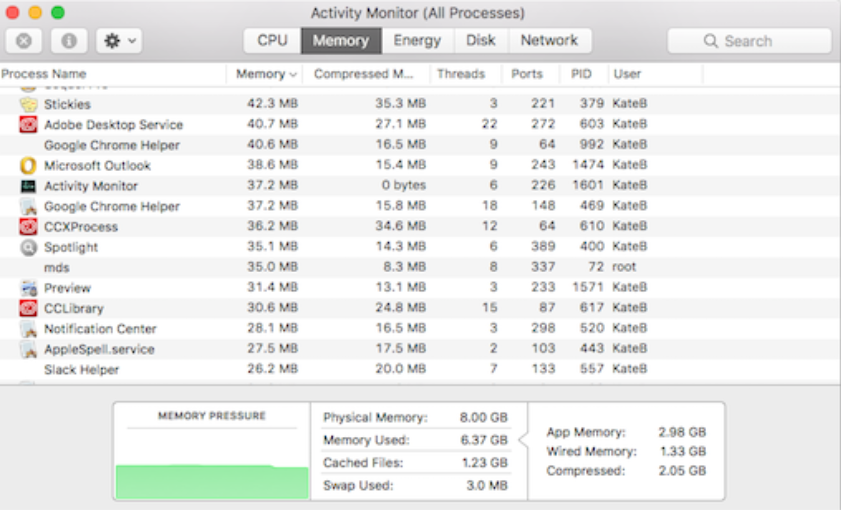Sort by Compressed Memory column header
Viewport: 841px width, 510px height.
tap(364, 74)
